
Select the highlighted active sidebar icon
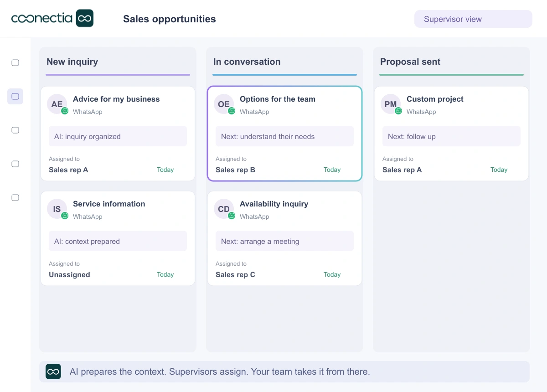pos(15,96)
